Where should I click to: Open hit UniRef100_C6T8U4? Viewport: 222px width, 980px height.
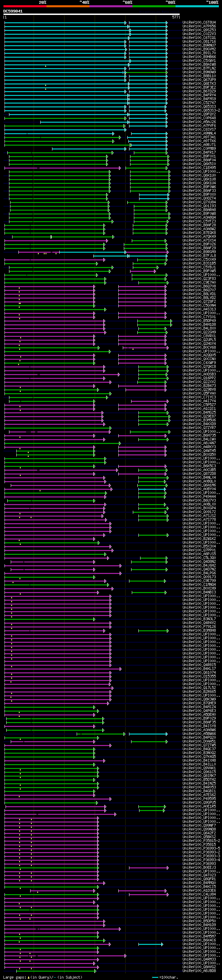pyautogui.click(x=199, y=23)
